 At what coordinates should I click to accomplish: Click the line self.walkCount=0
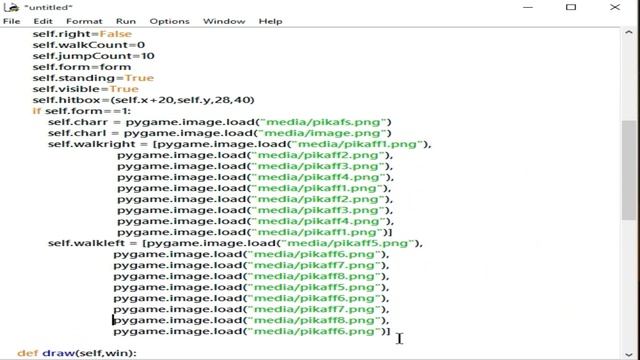(89, 45)
